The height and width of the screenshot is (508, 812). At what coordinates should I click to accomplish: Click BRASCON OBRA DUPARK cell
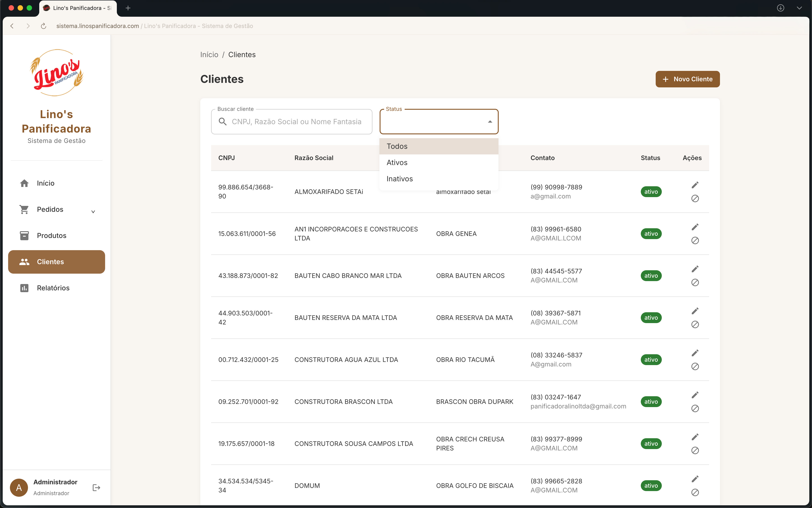[474, 401]
